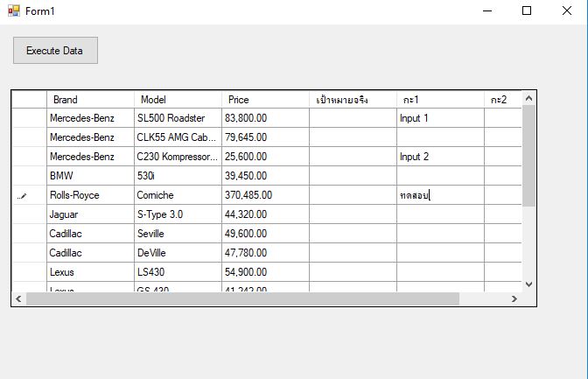588x379 pixels.
Task: Click the Jaguar price cell 44,320.00
Action: point(265,214)
